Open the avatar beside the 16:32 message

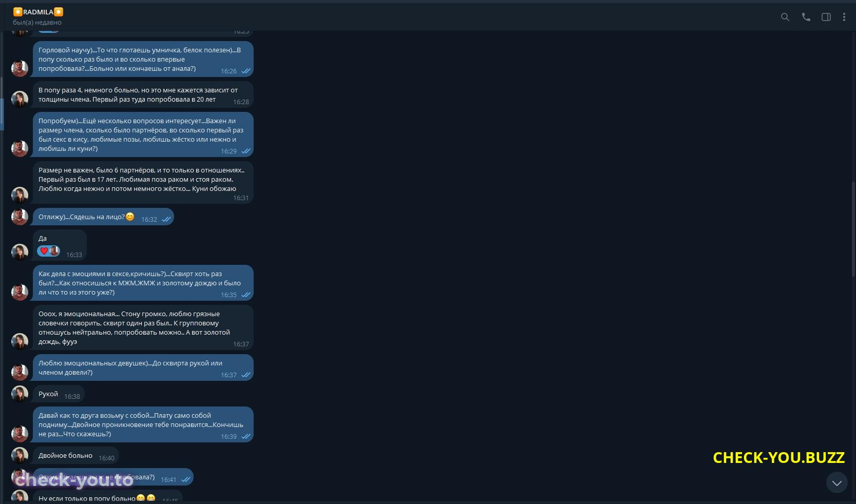tap(20, 217)
